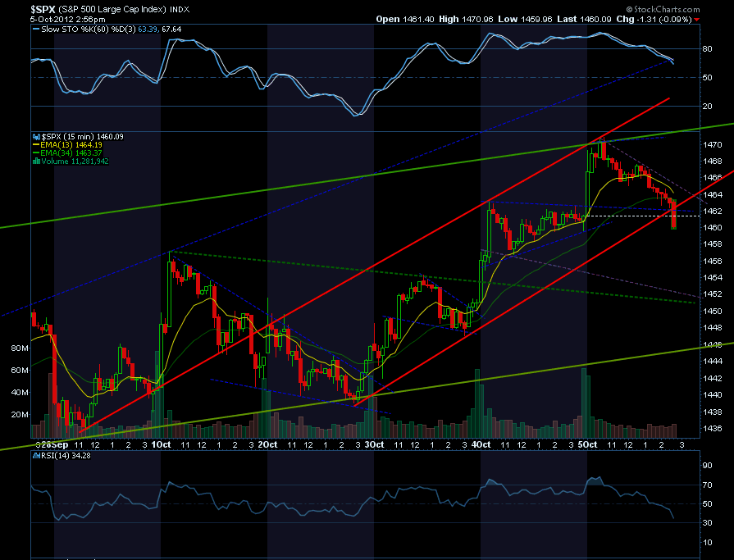The width and height of the screenshot is (734, 560).
Task: Click the RSI(14) 34.28 legend
Action: tap(66, 456)
